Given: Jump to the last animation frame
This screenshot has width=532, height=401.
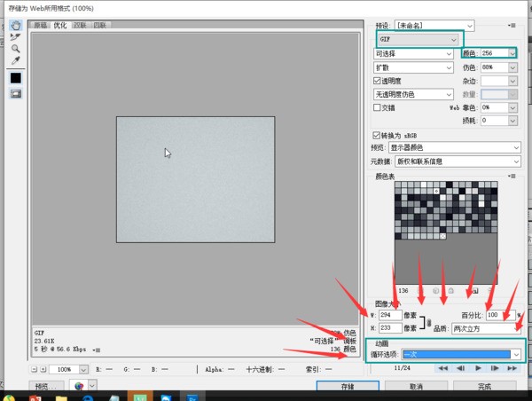Looking at the screenshot, I should (x=512, y=367).
